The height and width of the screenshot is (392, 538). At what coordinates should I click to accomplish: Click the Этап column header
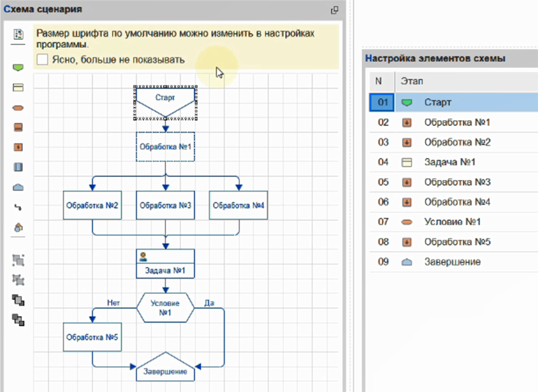(x=467, y=81)
